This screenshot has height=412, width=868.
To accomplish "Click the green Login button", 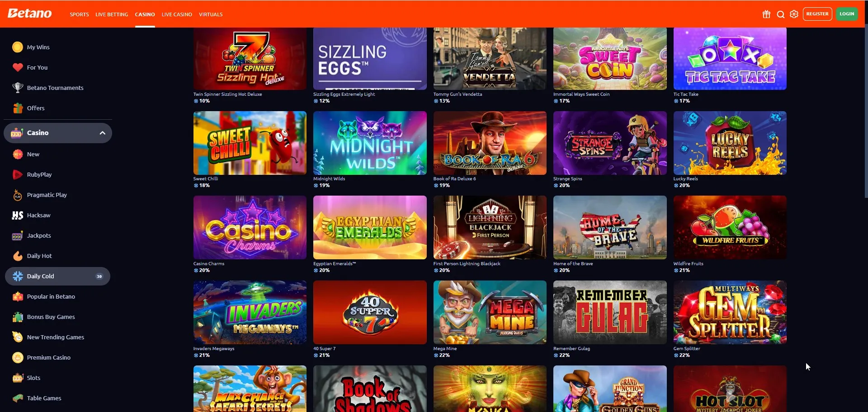I will (x=847, y=14).
